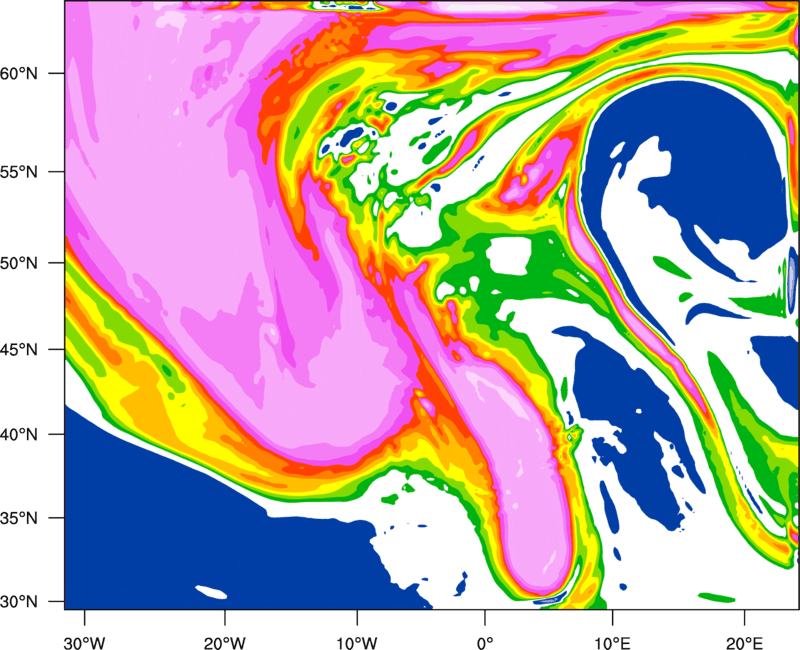Click the 45°N latitude label

coord(19,349)
